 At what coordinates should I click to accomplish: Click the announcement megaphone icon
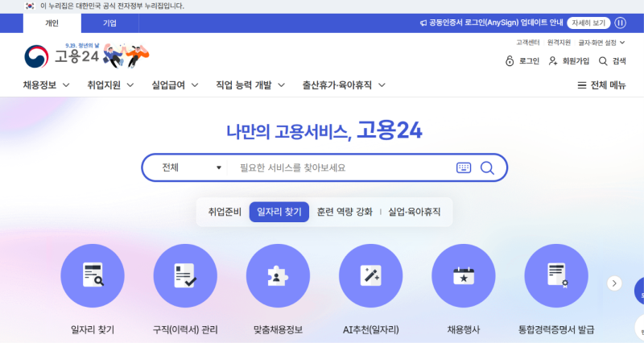pyautogui.click(x=423, y=23)
